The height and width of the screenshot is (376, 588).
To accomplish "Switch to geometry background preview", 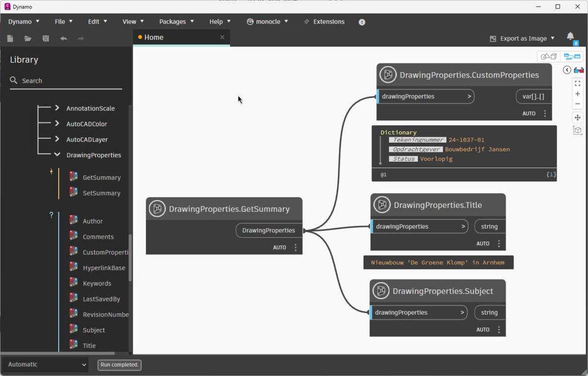I will tap(549, 57).
